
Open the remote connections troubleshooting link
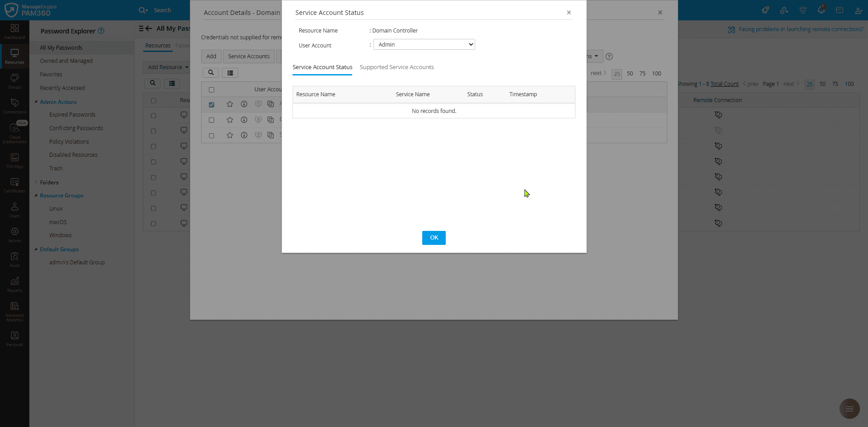(799, 29)
